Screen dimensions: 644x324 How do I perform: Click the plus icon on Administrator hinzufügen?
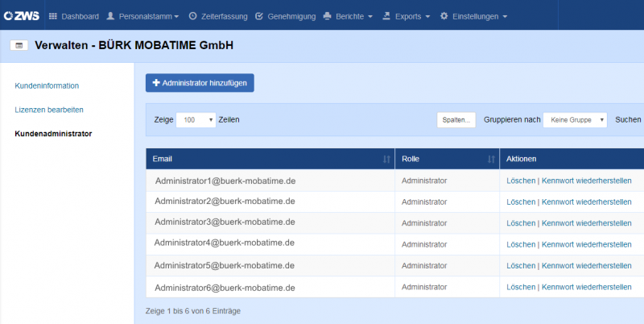[x=156, y=83]
